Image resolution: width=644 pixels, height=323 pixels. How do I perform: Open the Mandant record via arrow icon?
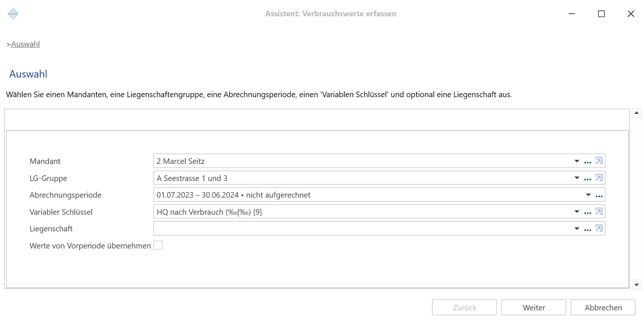click(599, 161)
